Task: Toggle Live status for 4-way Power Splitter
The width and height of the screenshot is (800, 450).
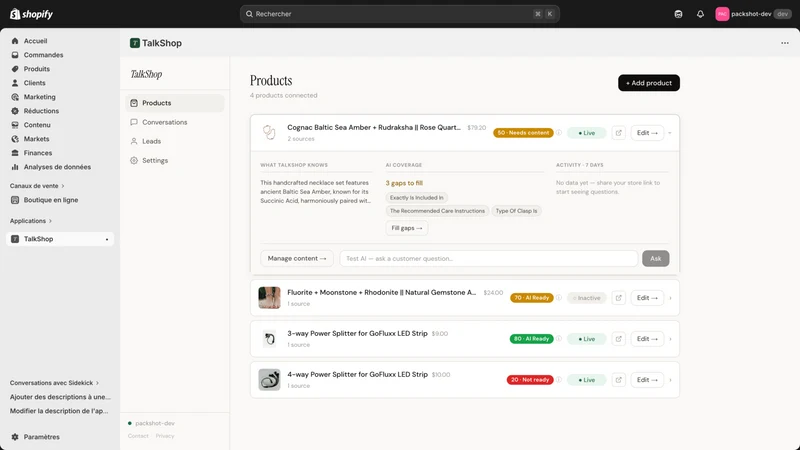Action: coord(586,380)
